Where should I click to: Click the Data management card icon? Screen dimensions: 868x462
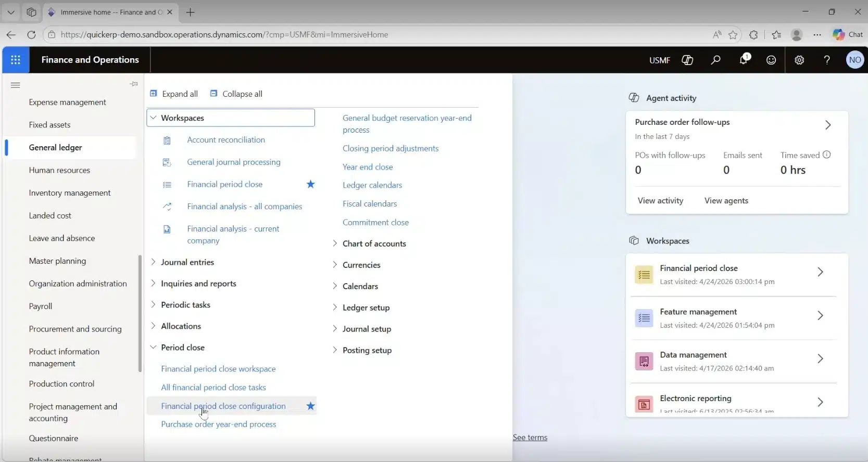point(644,361)
